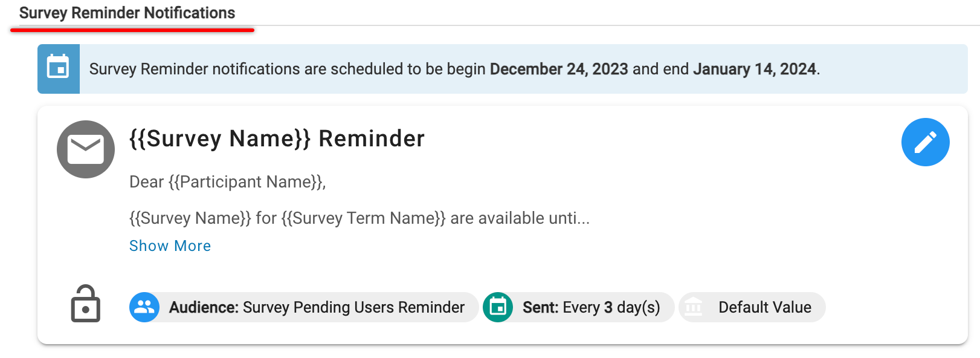Click the blue pencil edit button
980x358 pixels.
[925, 142]
